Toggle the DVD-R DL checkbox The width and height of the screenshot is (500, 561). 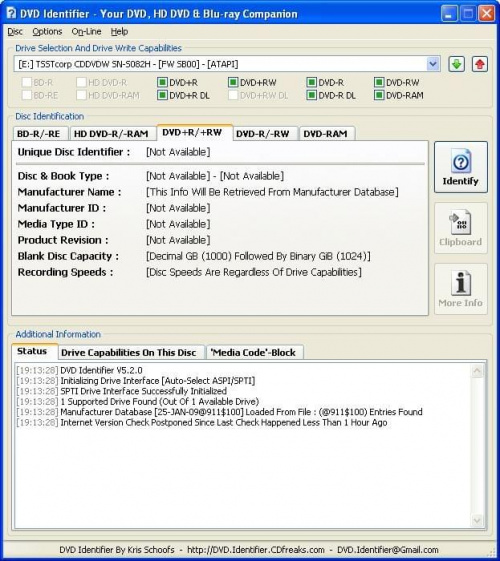pos(312,95)
